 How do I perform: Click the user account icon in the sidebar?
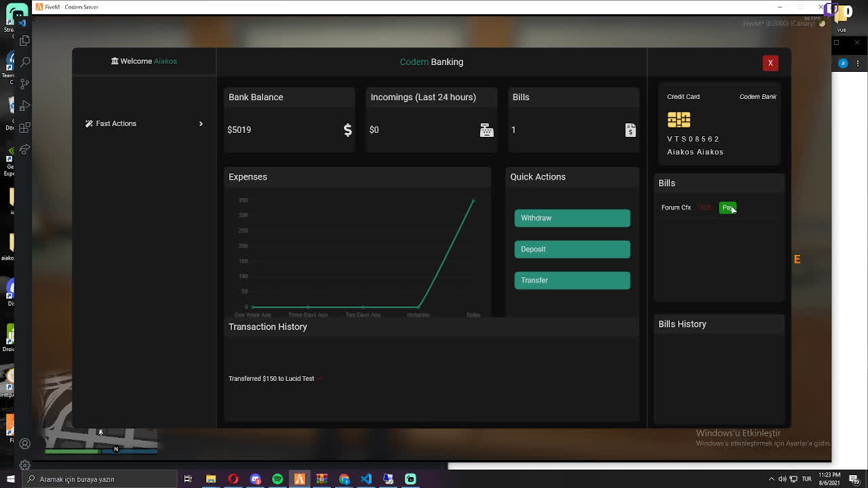point(25,444)
